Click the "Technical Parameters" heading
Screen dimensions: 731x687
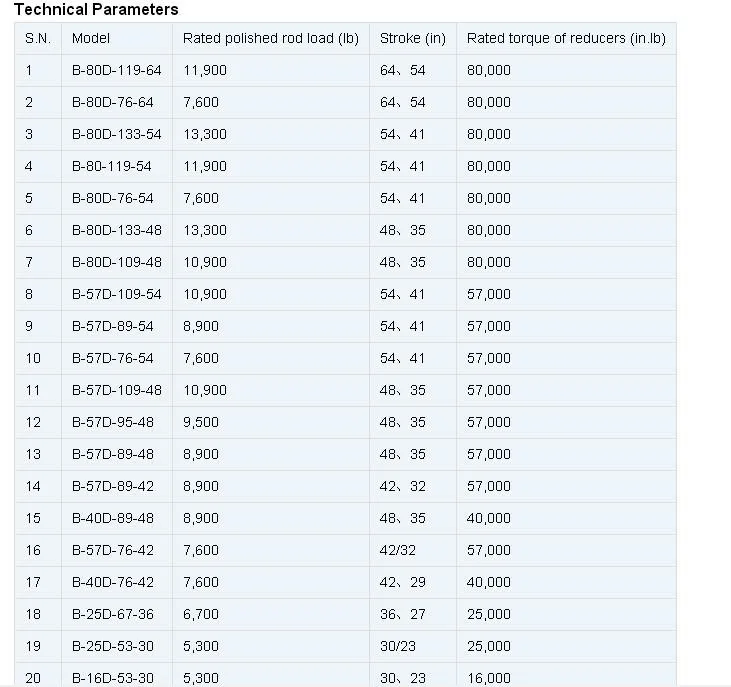pyautogui.click(x=96, y=10)
